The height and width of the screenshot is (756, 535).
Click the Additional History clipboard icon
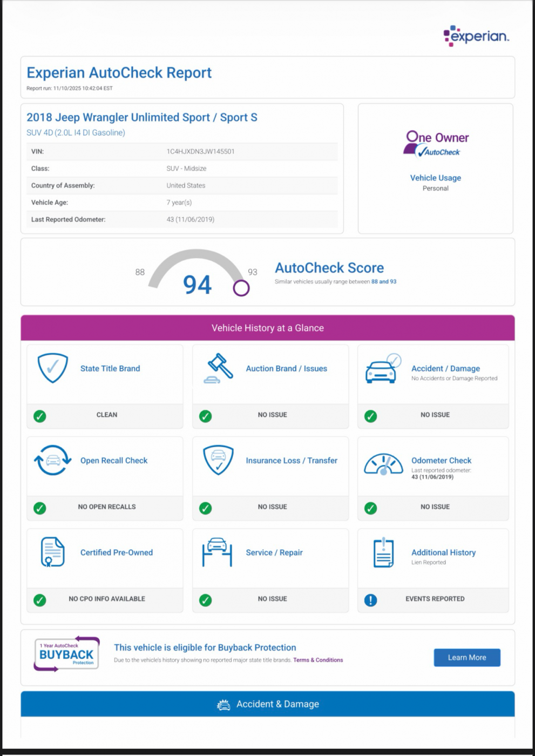(x=383, y=552)
